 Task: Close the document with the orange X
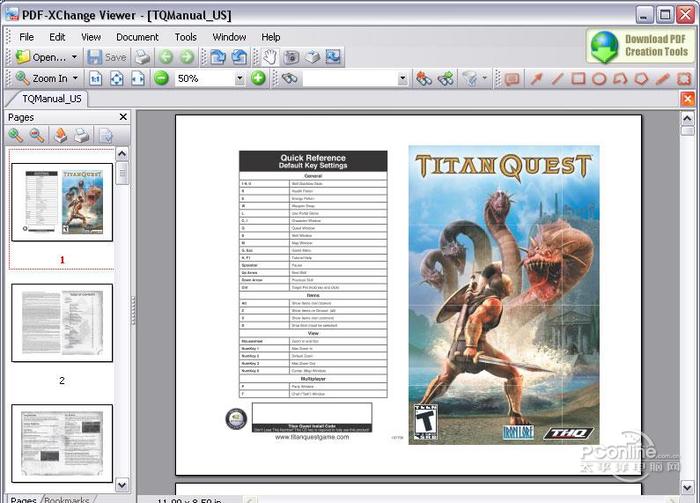click(x=687, y=99)
